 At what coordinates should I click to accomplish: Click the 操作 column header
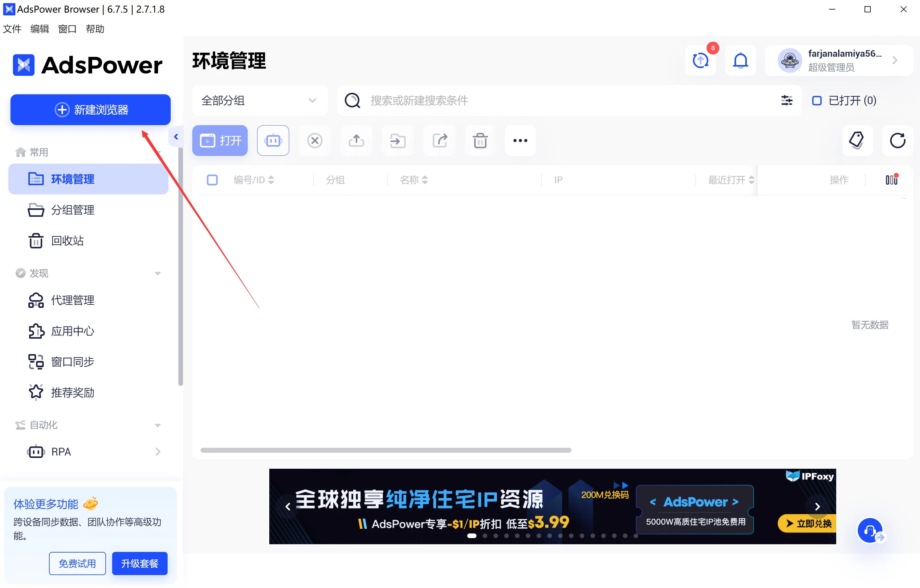coord(839,180)
